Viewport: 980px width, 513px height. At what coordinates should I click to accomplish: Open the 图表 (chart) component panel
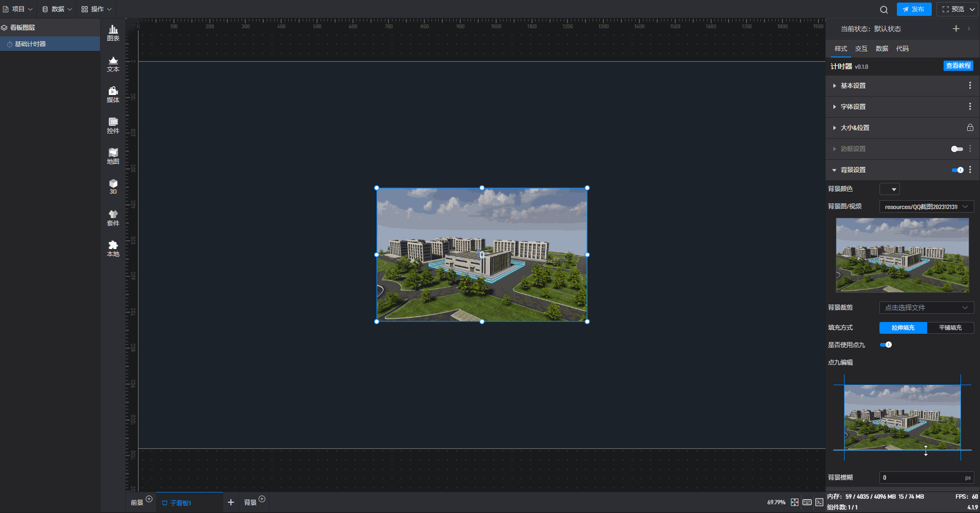(113, 33)
